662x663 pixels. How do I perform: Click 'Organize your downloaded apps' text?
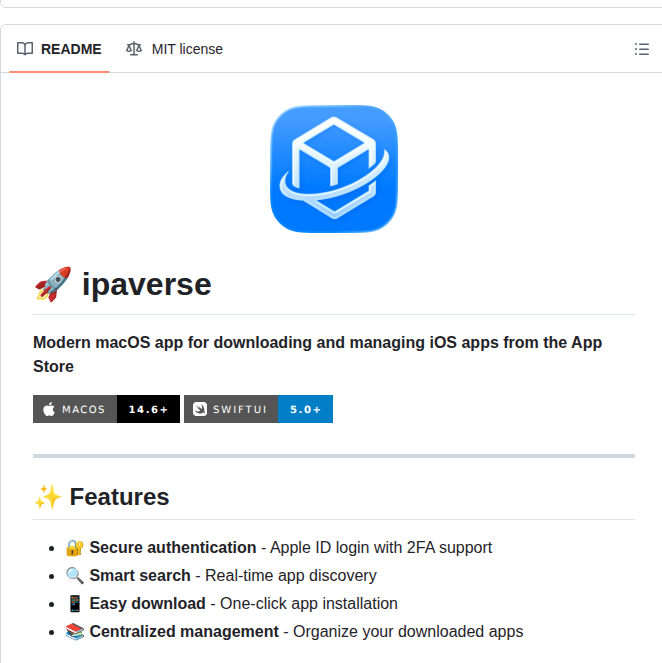click(x=408, y=631)
